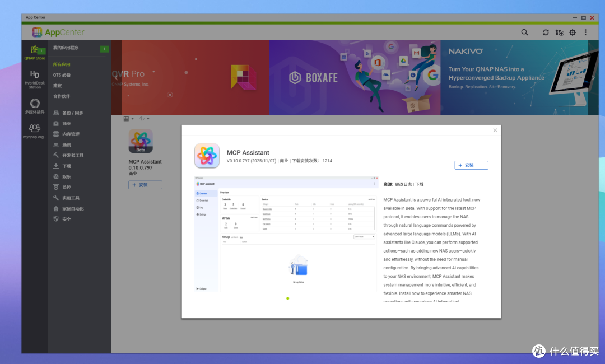Click MCP Assistant icon in dialog
Screen dimensions: 605x364
207,156
